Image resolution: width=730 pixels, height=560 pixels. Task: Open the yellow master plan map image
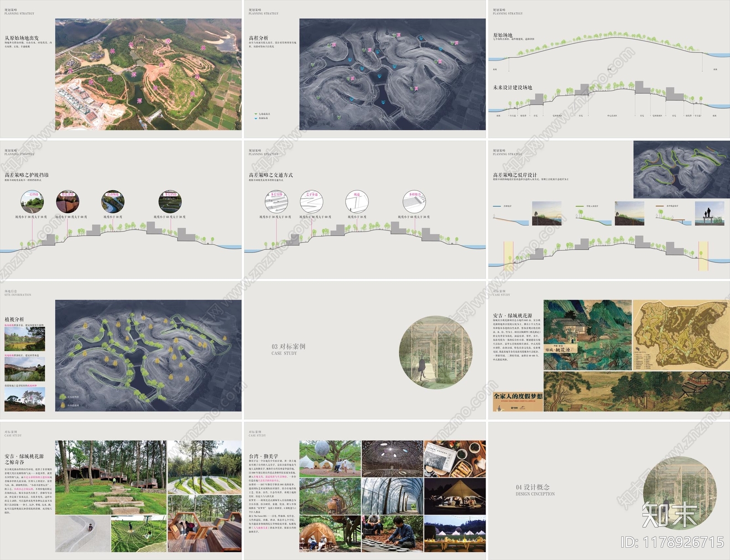(682, 335)
